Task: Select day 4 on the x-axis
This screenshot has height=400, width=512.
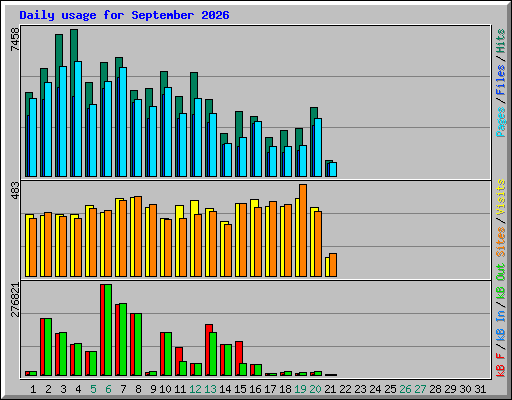Action: [78, 389]
